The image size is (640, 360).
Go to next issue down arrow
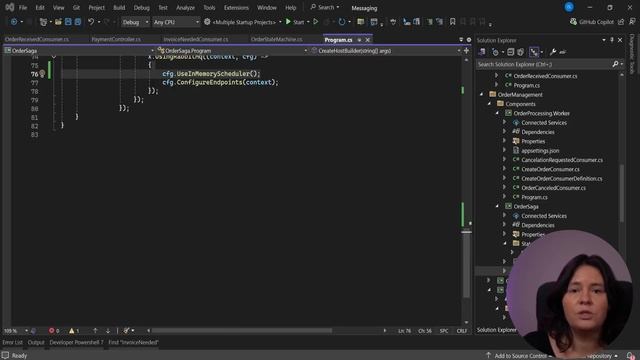click(108, 331)
